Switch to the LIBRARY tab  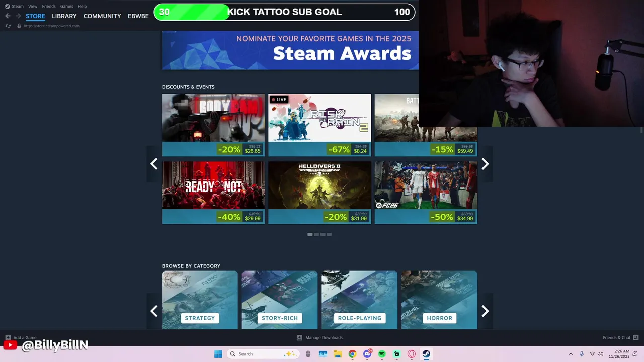coord(64,16)
